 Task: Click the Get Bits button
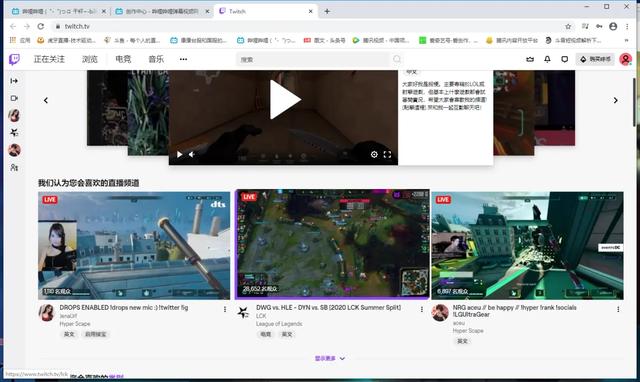click(596, 60)
